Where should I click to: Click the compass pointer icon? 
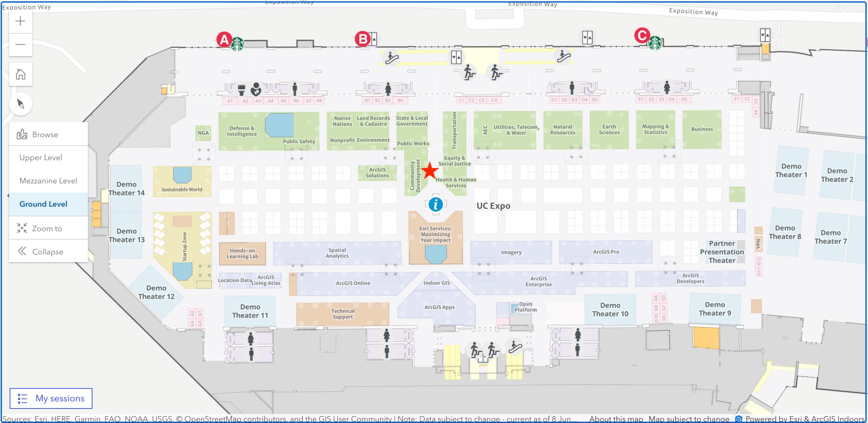[x=20, y=104]
